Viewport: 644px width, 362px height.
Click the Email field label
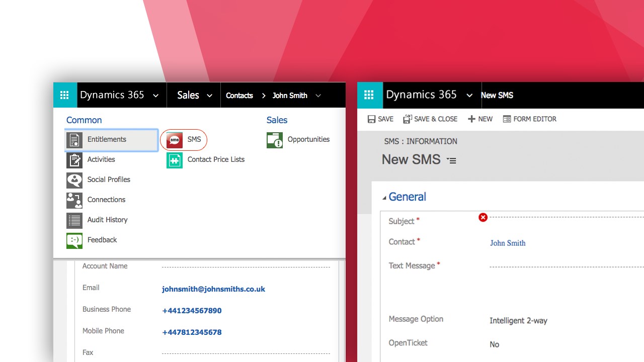tap(91, 288)
